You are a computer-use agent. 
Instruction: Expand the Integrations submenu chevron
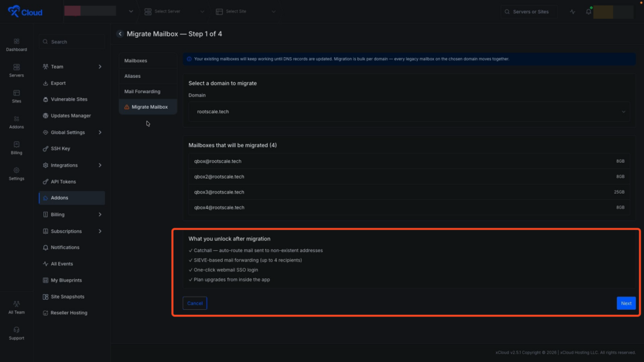[100, 165]
